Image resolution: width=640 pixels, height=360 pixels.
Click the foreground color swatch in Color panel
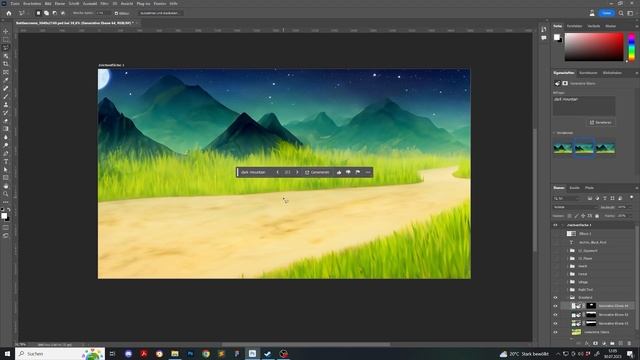[556, 37]
